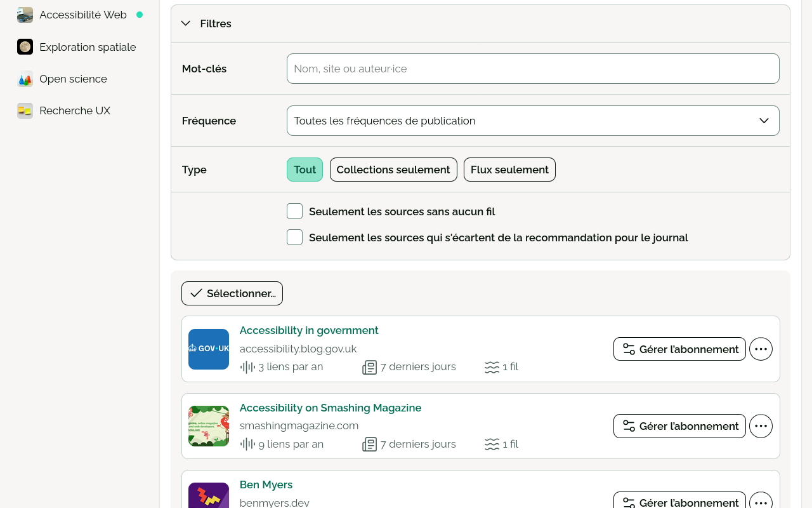Focus the Mot-clés keyword search field
812x508 pixels.
pos(533,69)
